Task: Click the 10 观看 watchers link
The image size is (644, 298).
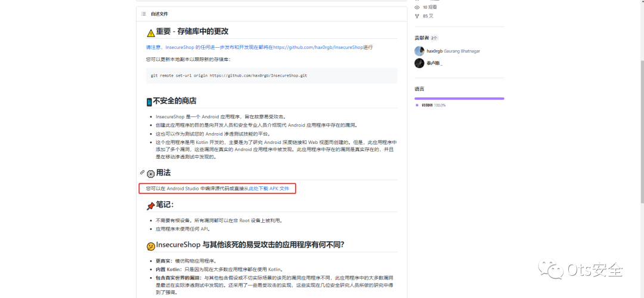Action: coord(430,7)
